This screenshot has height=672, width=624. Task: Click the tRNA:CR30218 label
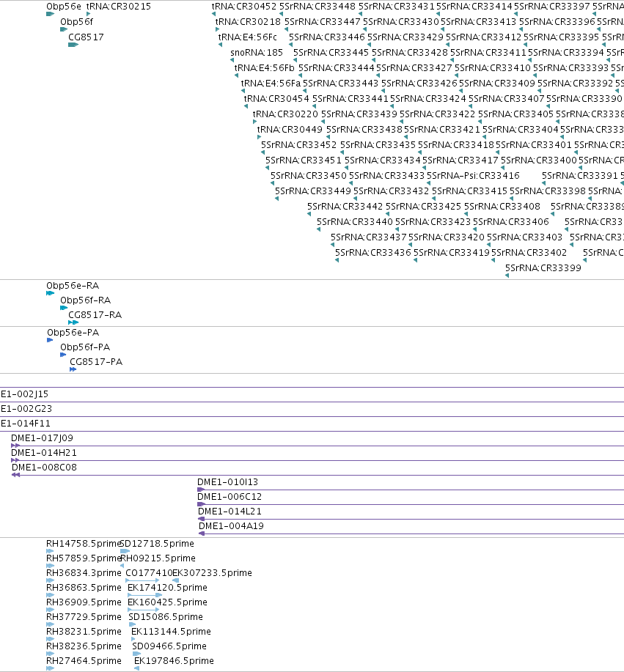(248, 22)
